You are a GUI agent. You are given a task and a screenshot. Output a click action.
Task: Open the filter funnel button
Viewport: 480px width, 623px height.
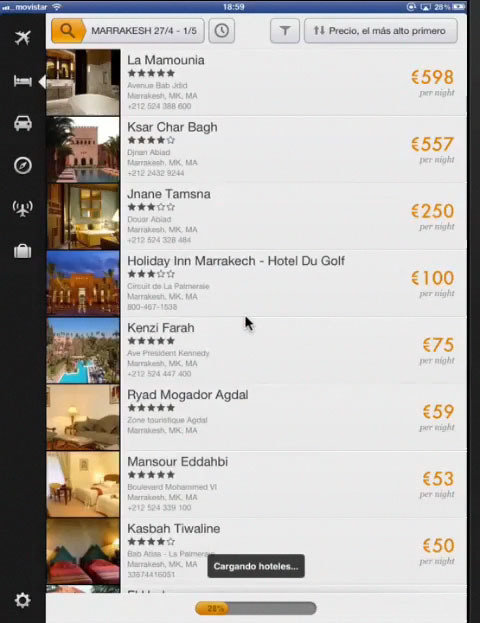click(x=285, y=31)
